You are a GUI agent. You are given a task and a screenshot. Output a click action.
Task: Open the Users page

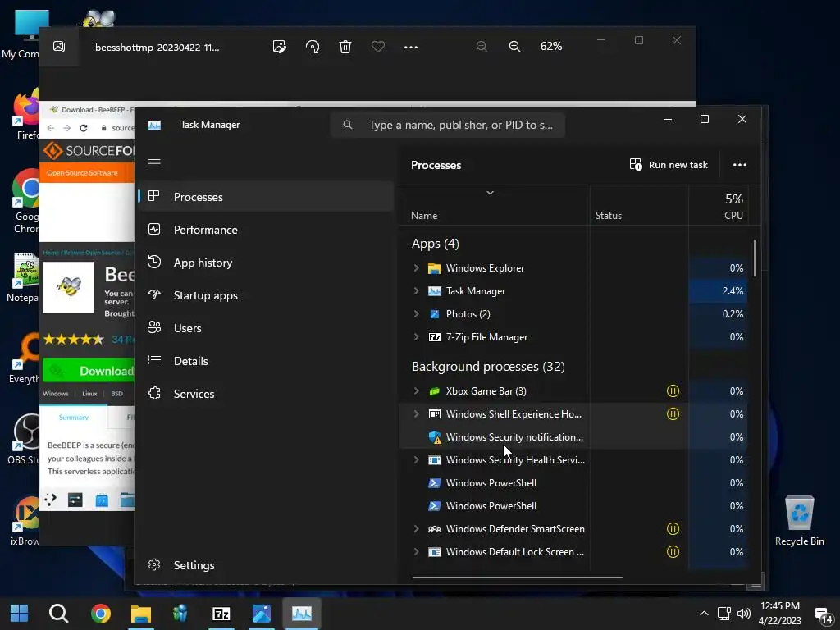(x=267, y=328)
